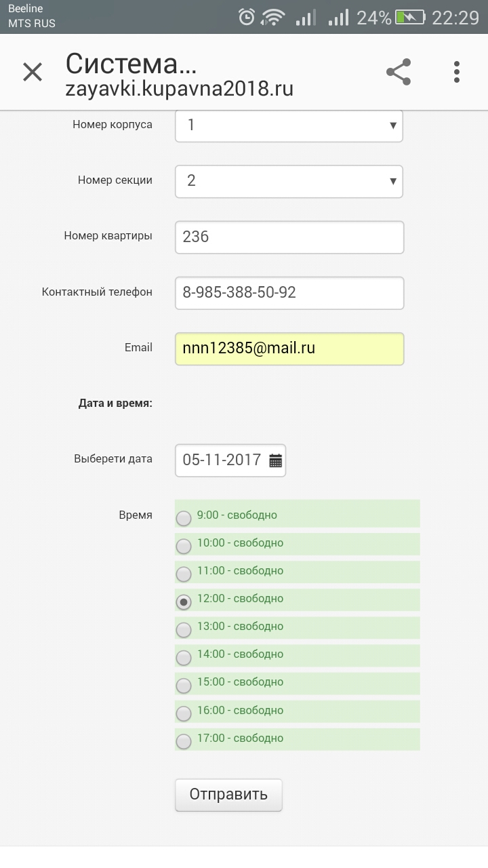Image resolution: width=488 pixels, height=868 pixels.
Task: Open the date field showing 05-11-2017
Action: [230, 460]
